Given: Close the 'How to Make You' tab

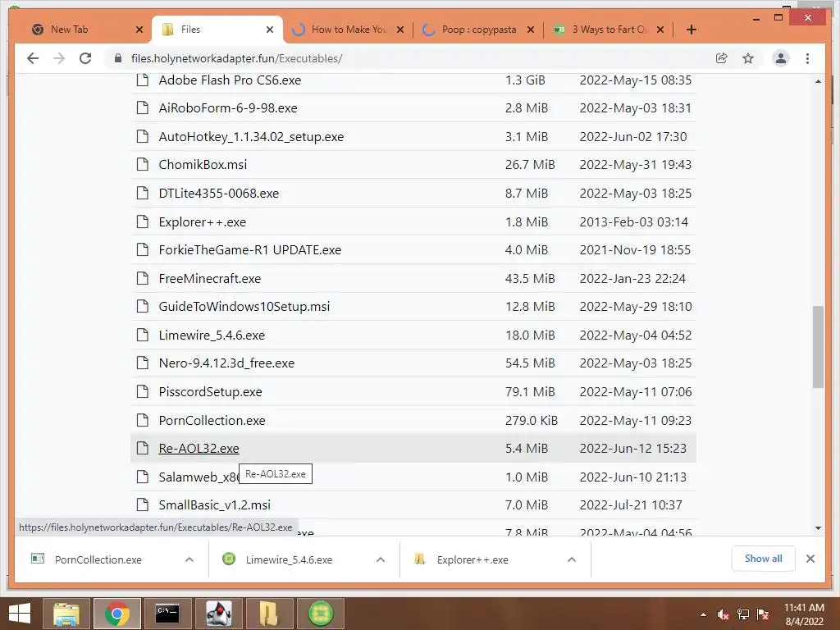Looking at the screenshot, I should [x=400, y=30].
